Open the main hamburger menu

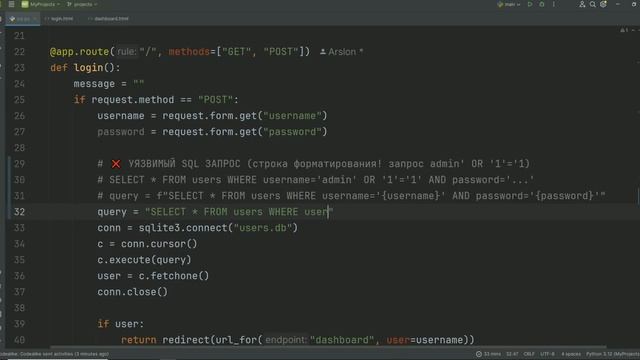pos(11,4)
